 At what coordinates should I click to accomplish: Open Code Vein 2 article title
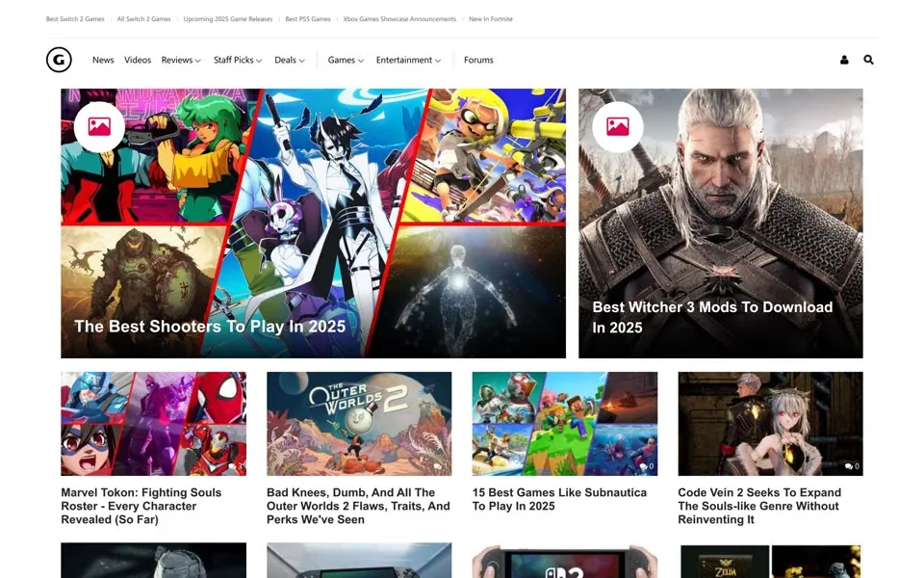759,506
